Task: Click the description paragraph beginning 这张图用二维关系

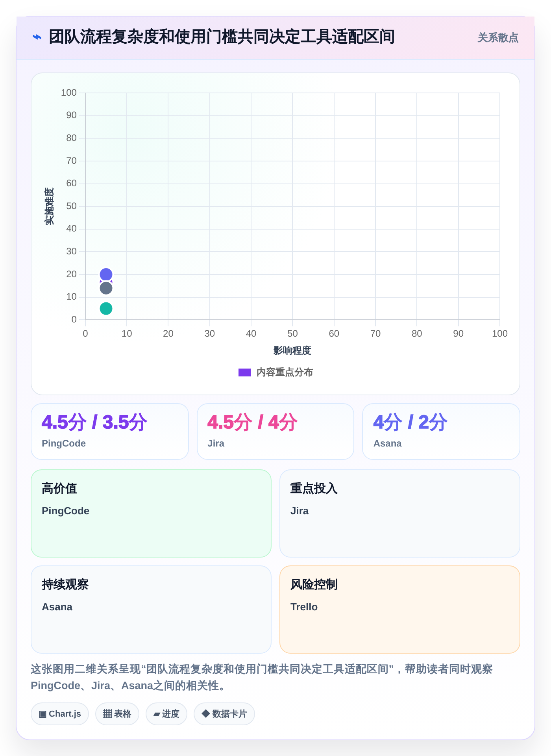Action: [x=262, y=677]
